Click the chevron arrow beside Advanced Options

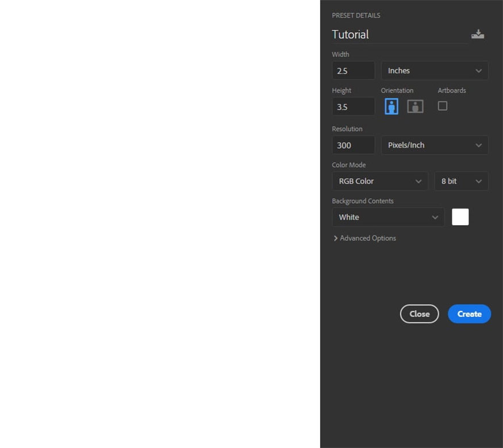point(336,238)
